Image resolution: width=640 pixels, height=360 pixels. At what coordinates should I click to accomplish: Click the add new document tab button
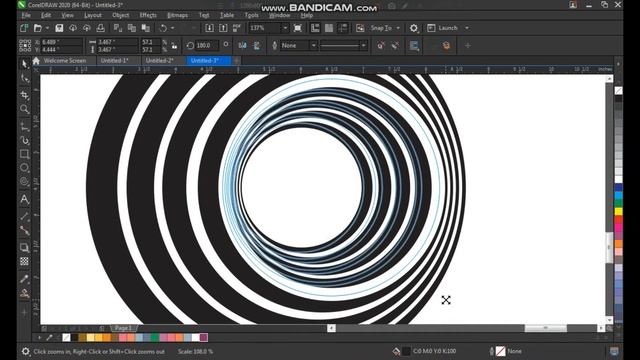pos(236,60)
